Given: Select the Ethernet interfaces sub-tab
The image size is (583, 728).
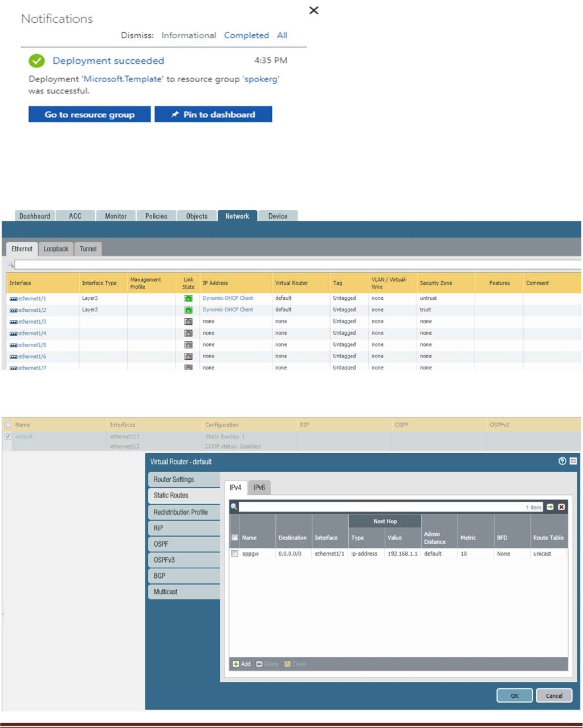Looking at the screenshot, I should (x=22, y=249).
